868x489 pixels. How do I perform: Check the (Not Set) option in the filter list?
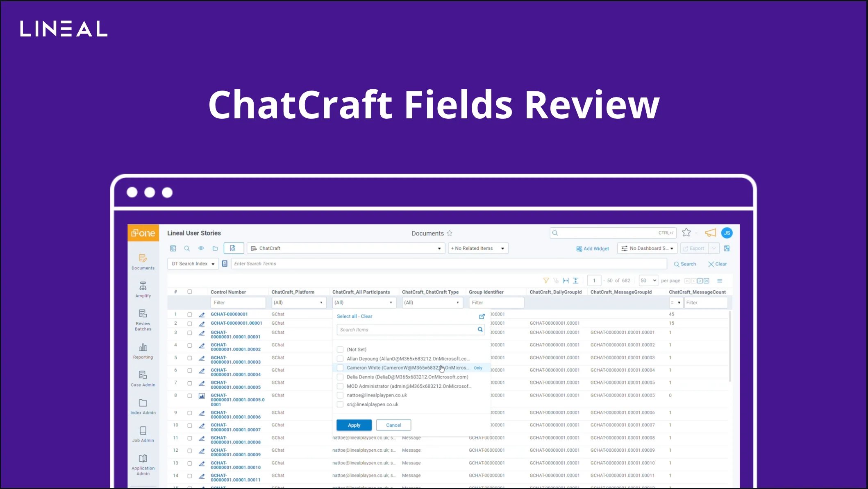[340, 349]
